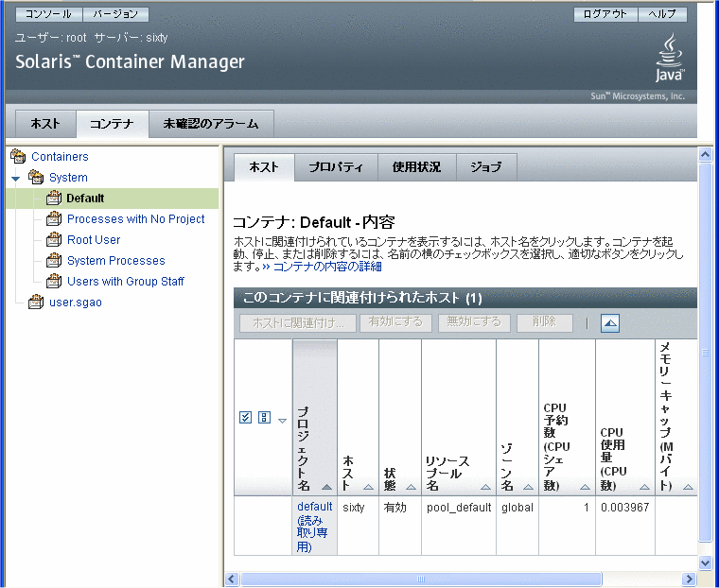The image size is (719, 588).
Task: Click the Root User container icon
Action: pyautogui.click(x=54, y=239)
